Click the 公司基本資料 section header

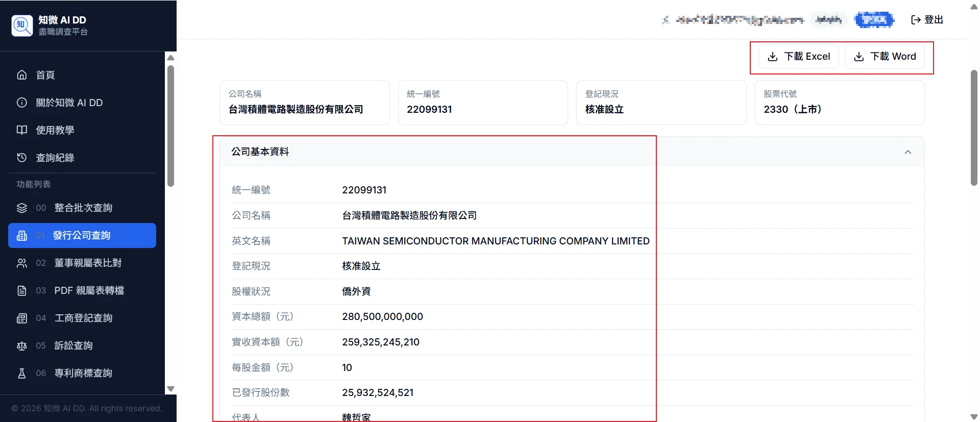tap(572, 152)
